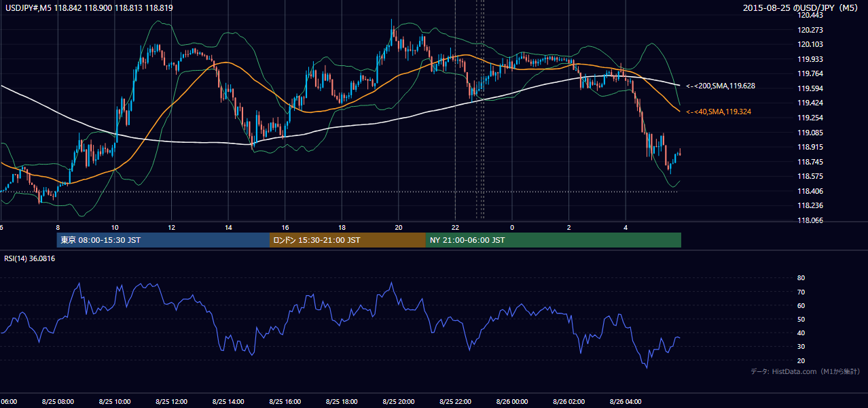Click RSI scale level 60
Image resolution: width=868 pixels, height=408 pixels.
(801, 305)
